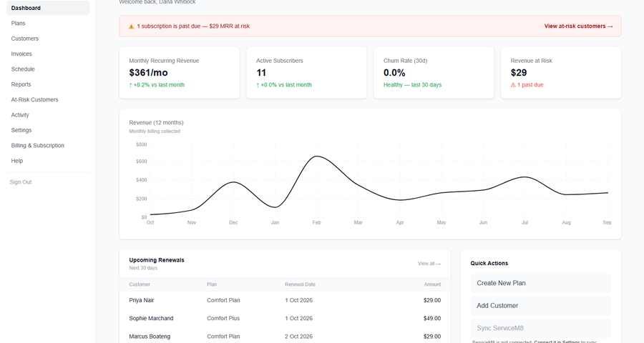This screenshot has width=644, height=343.
Task: Open Marcus Boateng renewal row
Action: coord(285,336)
